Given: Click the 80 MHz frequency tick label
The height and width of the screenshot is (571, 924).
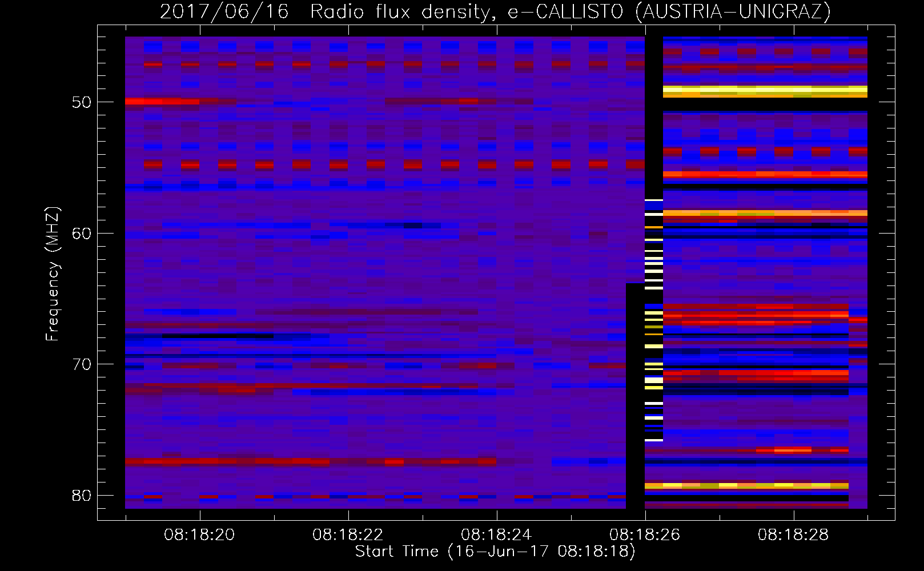Looking at the screenshot, I should coord(82,496).
